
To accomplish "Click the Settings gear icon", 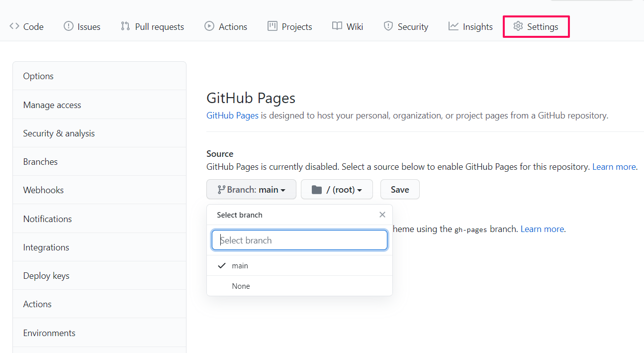I will click(518, 26).
